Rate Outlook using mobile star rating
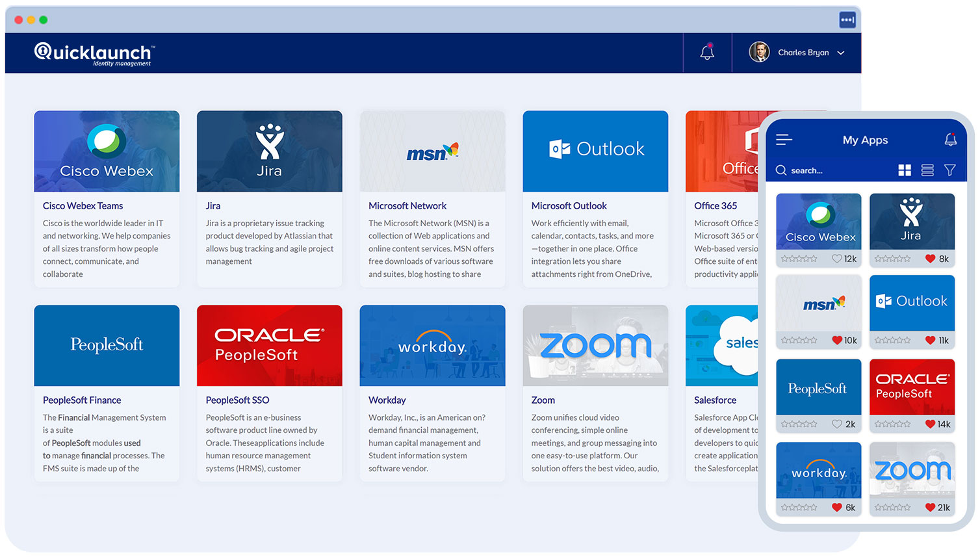 893,340
